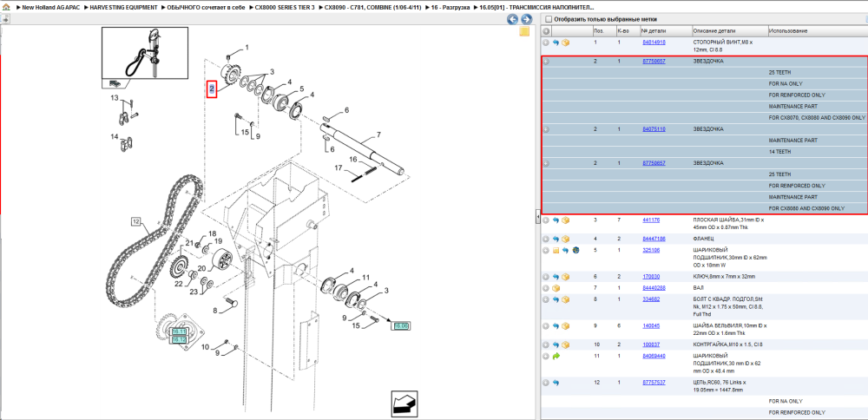Click box icon for part 100037

click(565, 345)
